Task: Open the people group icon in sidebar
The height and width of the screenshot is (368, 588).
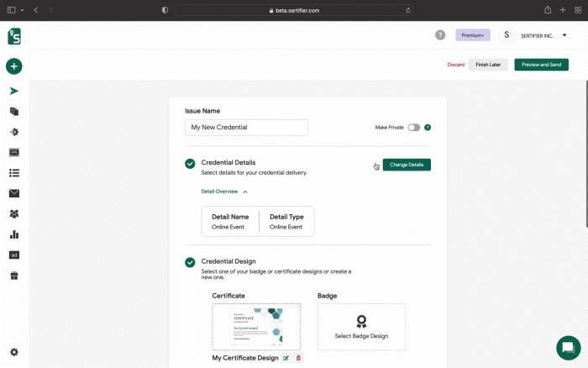Action: coord(14,213)
